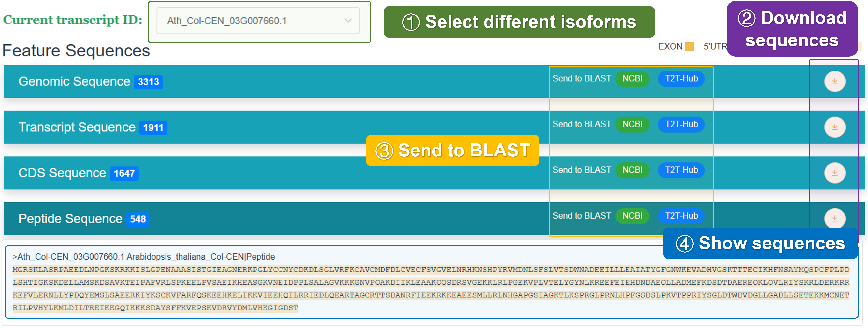Screen dimensions: 868x331
Task: Send Transcript Sequence to T2T-Hub BLAST
Action: (681, 124)
